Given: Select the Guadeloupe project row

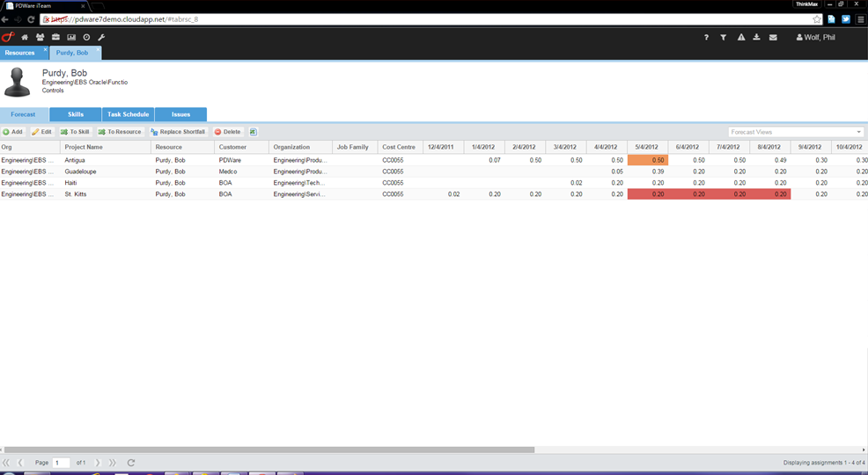Looking at the screenshot, I should [434, 172].
